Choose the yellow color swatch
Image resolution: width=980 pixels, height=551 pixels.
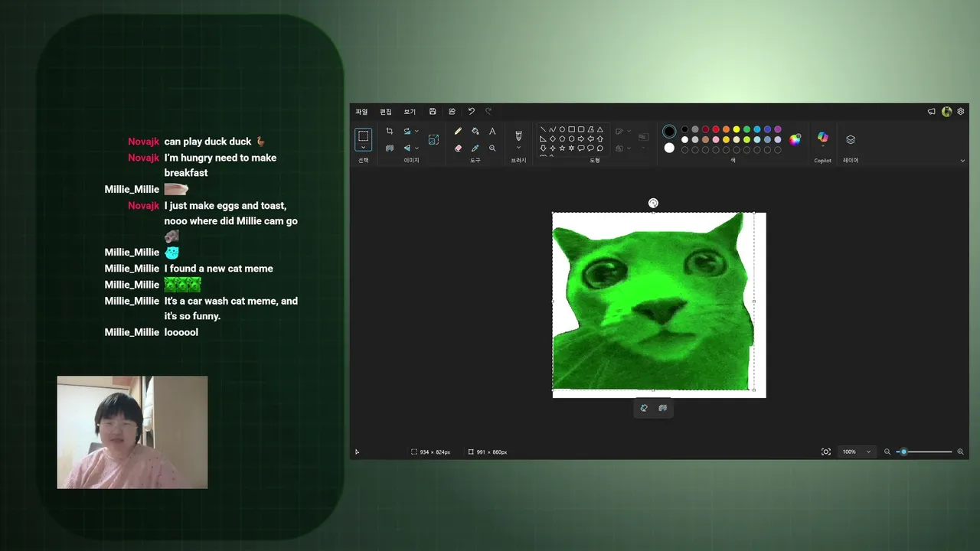(x=737, y=129)
